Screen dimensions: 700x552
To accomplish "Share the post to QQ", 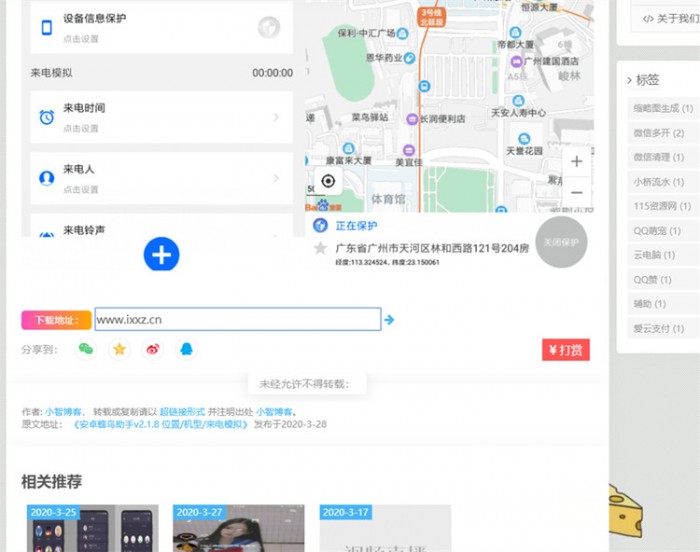I will click(x=185, y=349).
